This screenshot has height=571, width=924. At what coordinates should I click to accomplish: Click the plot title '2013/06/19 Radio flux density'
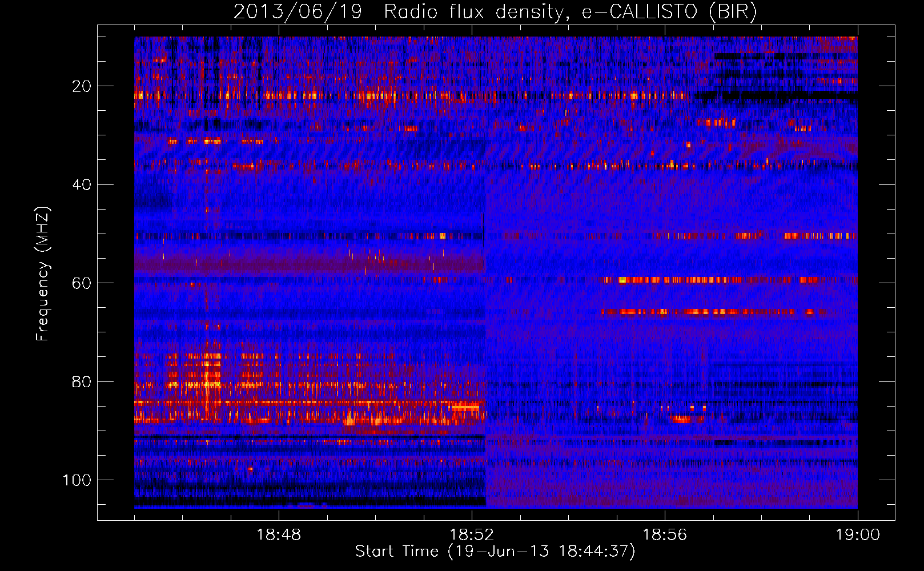coord(495,12)
